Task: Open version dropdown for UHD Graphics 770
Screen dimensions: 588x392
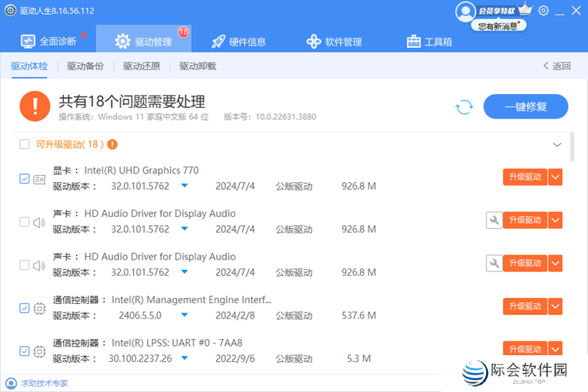Action: [185, 186]
